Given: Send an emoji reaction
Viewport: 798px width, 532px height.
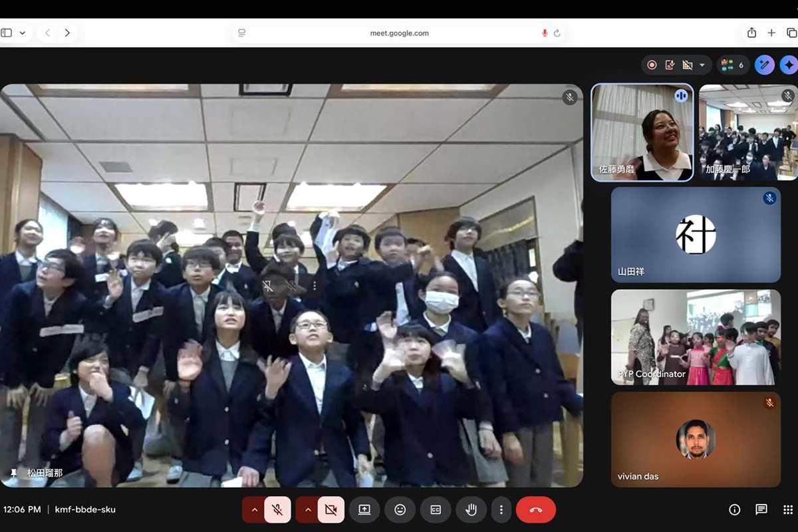Looking at the screenshot, I should point(400,509).
